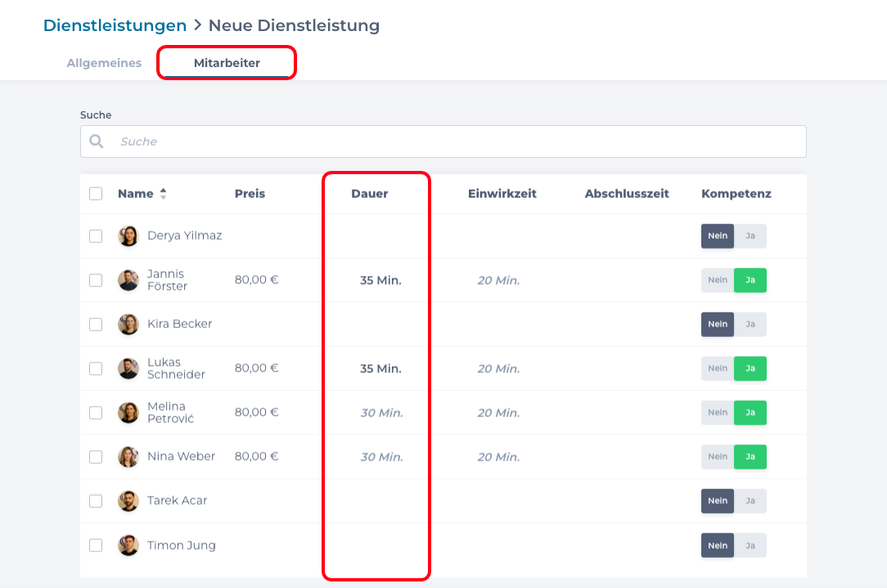Click Melina Petrović's avatar image
This screenshot has height=588, width=887.
(128, 413)
